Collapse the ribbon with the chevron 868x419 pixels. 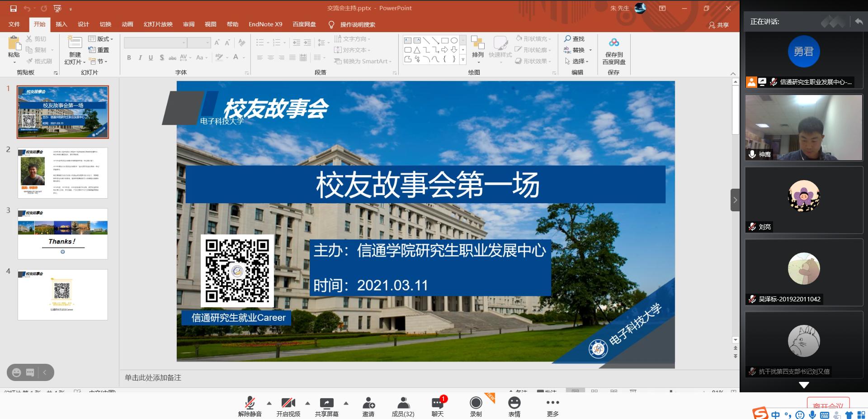pos(733,73)
